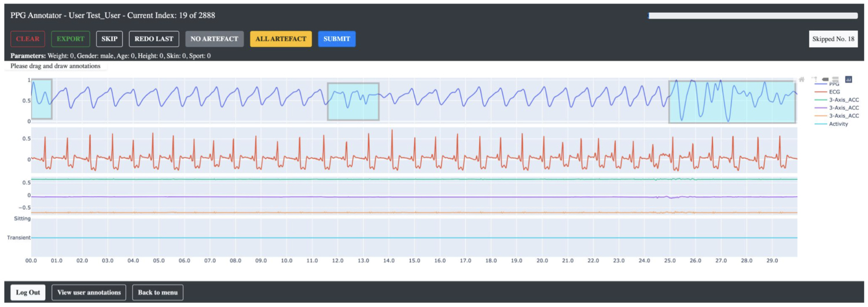Click the Reset axes home icon

click(801, 80)
